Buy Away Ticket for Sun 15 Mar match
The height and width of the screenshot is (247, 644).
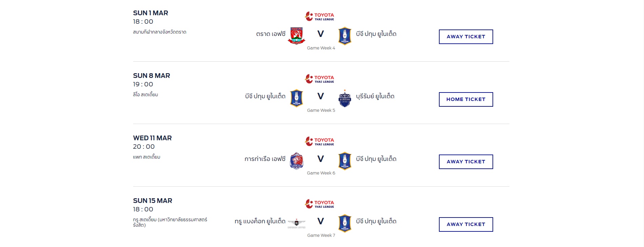click(x=466, y=224)
